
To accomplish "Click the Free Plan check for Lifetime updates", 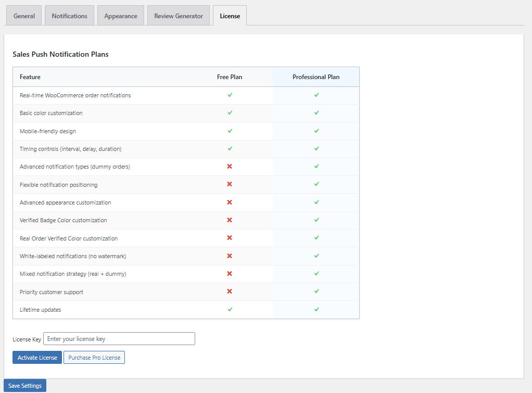I will click(230, 310).
